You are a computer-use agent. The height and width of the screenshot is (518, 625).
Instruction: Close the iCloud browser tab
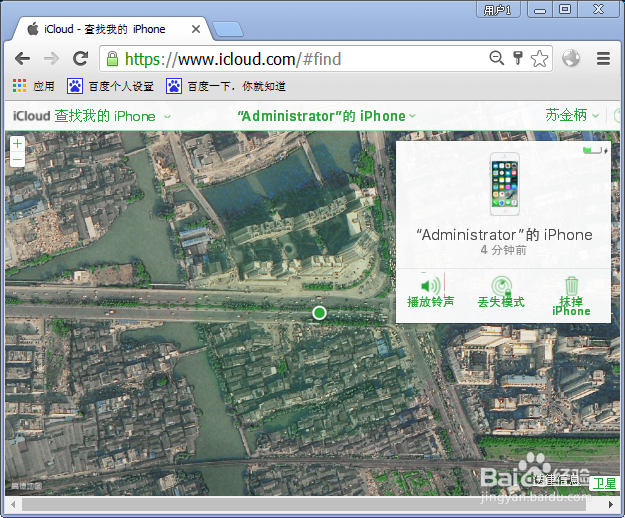click(196, 29)
